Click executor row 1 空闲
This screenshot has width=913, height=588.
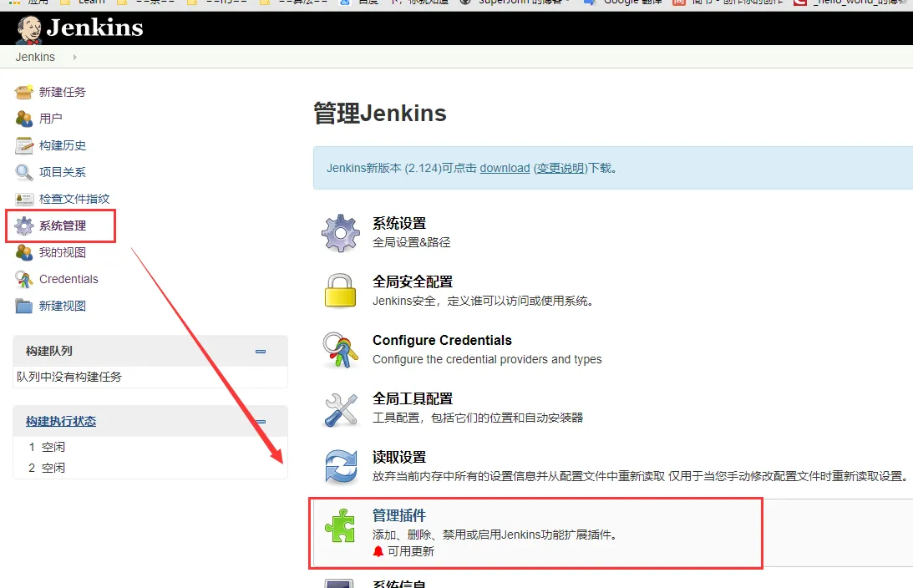pos(47,447)
